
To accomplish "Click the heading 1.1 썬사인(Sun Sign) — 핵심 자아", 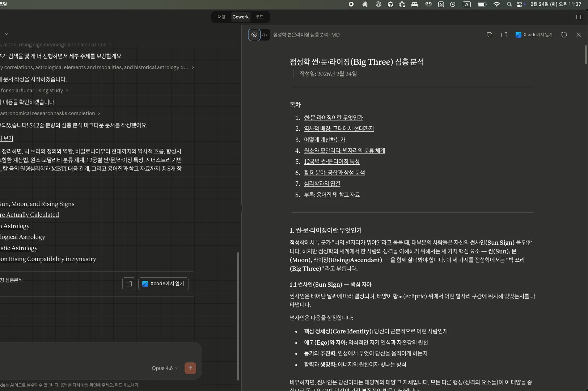I will [330, 285].
